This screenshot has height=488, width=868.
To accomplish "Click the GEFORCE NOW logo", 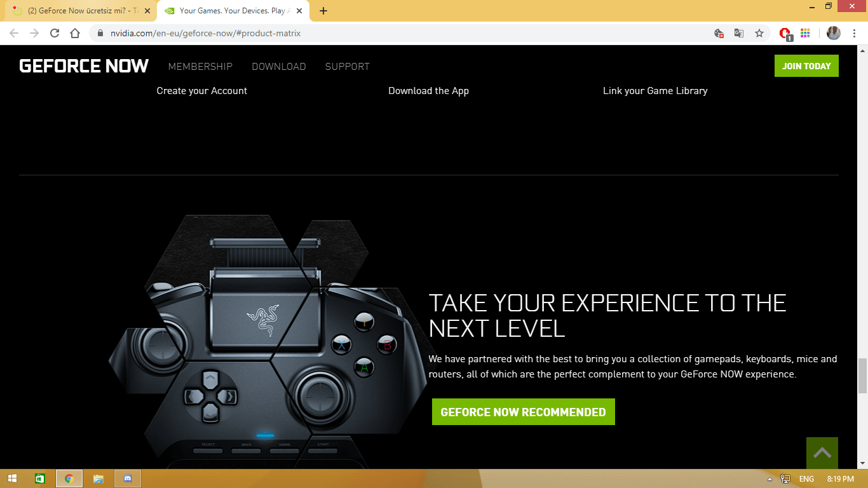I will point(84,66).
